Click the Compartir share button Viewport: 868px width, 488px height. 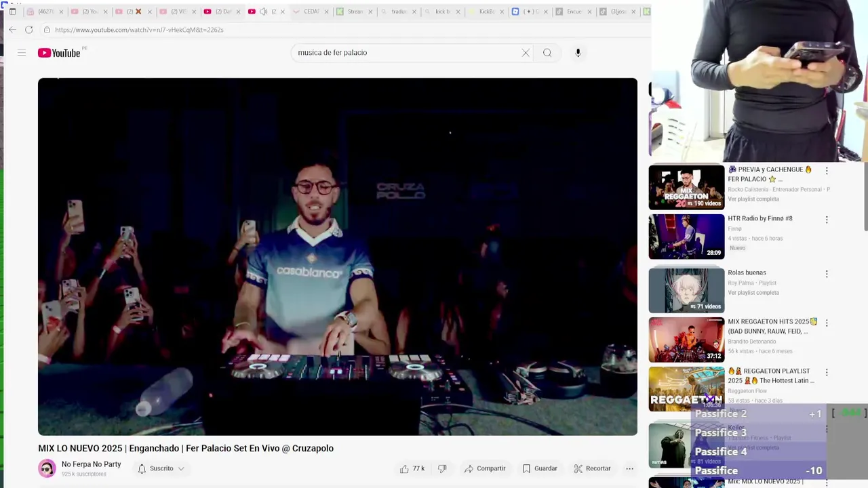click(485, 468)
